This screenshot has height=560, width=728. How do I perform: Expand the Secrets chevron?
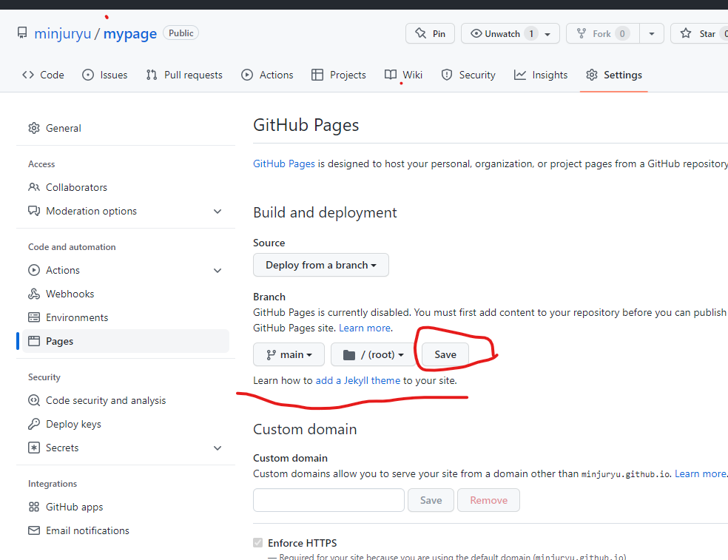(x=218, y=448)
